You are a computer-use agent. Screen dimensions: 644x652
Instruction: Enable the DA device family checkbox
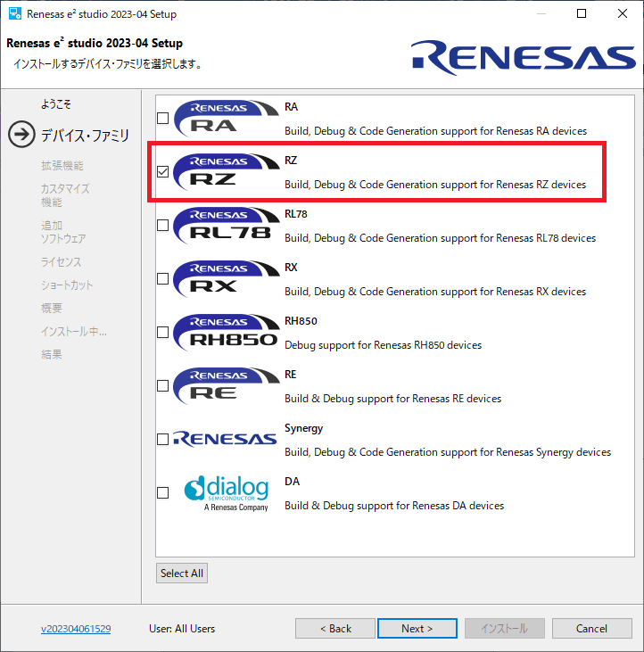click(x=163, y=492)
